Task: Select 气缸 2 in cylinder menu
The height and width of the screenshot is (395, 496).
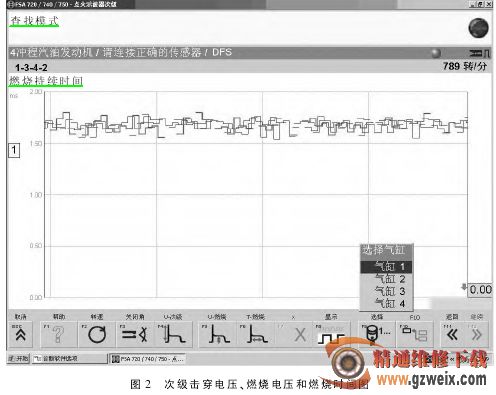Action: click(x=387, y=279)
